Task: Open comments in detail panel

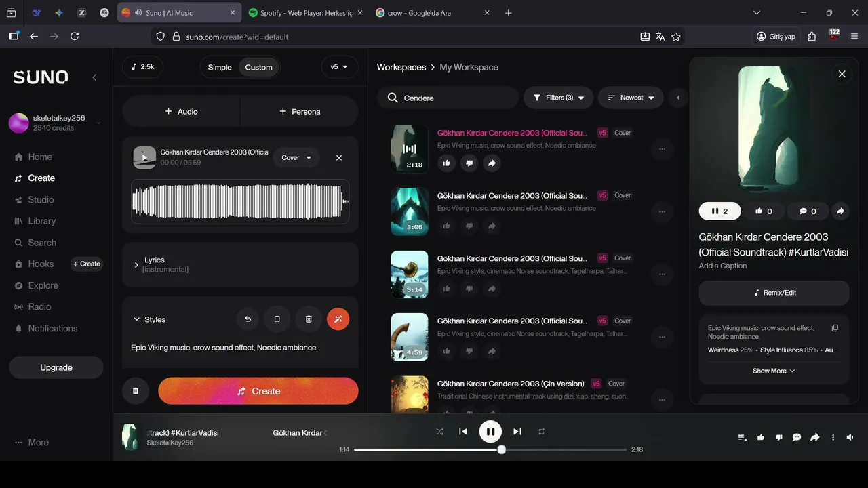Action: tap(808, 211)
